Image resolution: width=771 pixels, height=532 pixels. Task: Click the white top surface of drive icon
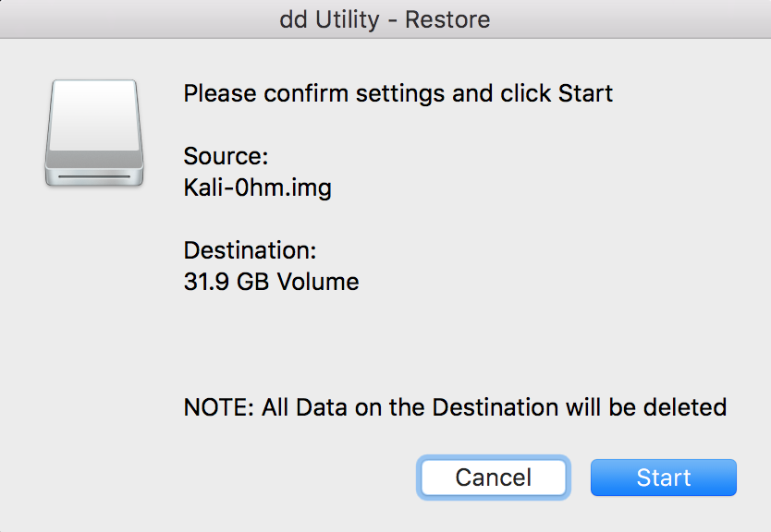94,116
